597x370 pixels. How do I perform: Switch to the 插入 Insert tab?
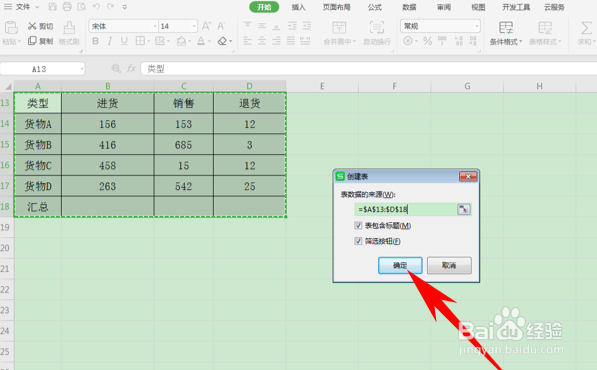[x=298, y=7]
